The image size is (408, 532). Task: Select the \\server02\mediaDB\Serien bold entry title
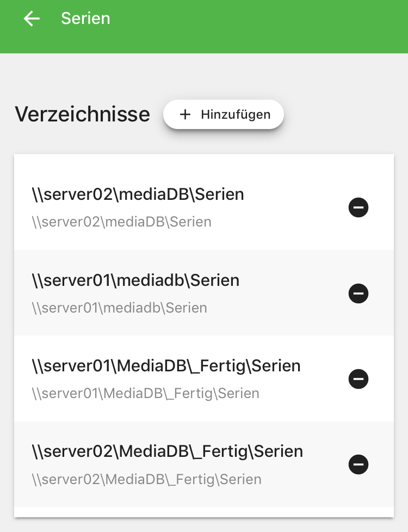[138, 194]
